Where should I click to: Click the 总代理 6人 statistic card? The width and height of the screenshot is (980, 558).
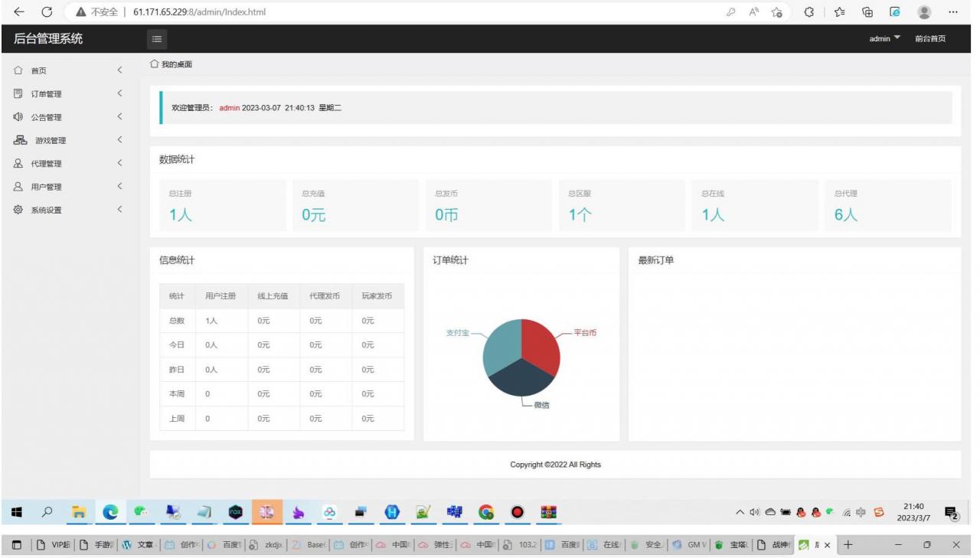pyautogui.click(x=888, y=205)
